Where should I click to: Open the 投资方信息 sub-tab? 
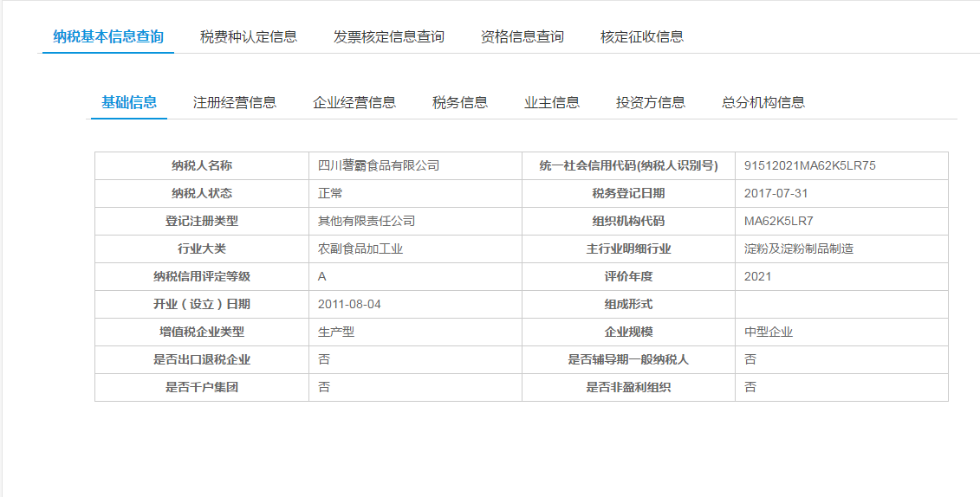pyautogui.click(x=651, y=102)
